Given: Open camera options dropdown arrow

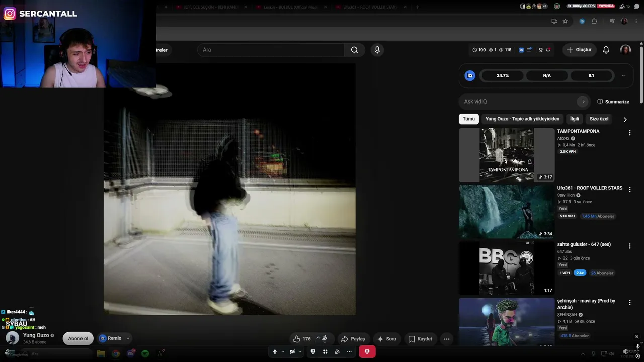Looking at the screenshot, I should click(299, 352).
